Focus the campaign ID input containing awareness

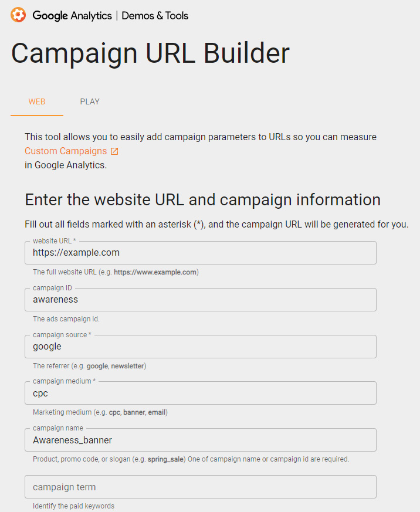click(201, 300)
